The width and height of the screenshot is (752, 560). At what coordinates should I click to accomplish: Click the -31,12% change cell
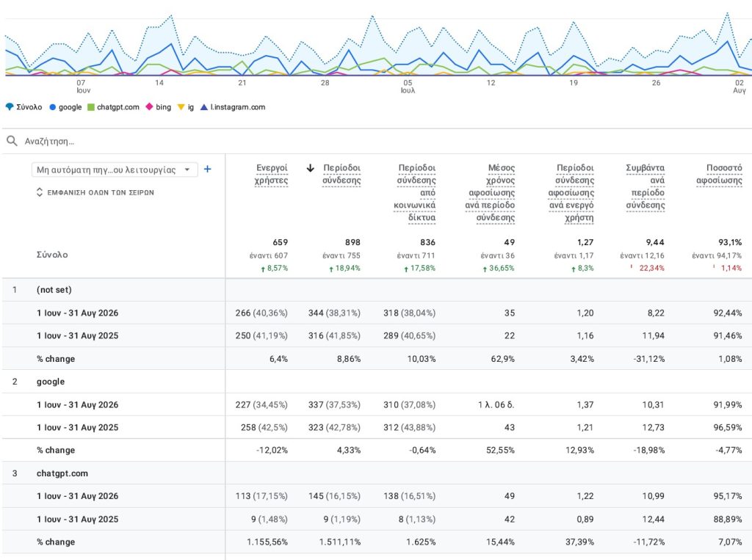649,359
